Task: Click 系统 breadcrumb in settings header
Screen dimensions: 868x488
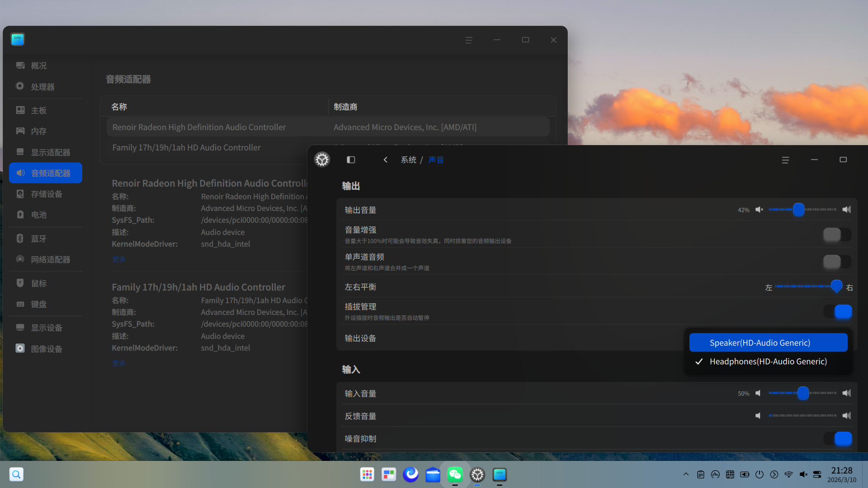Action: click(408, 160)
